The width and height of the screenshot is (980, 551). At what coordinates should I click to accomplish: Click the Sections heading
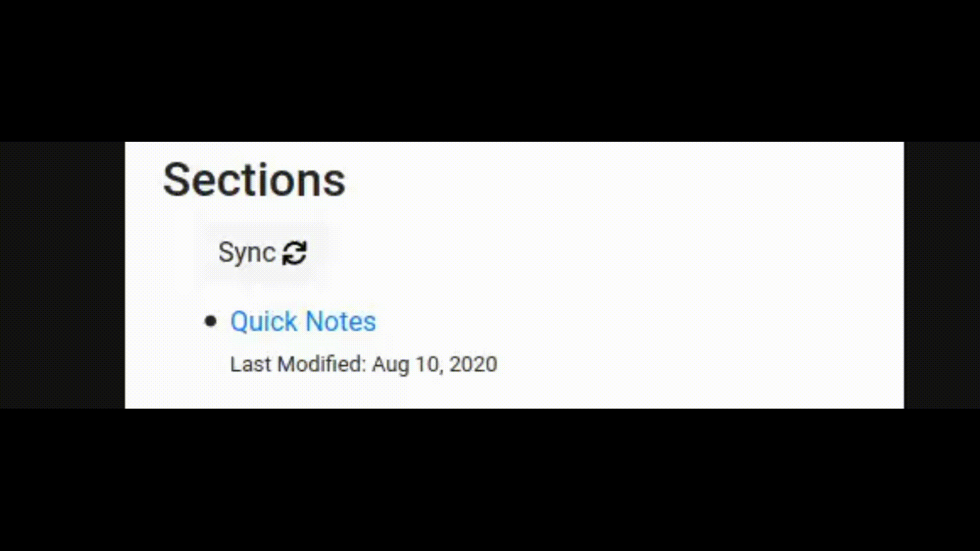254,180
